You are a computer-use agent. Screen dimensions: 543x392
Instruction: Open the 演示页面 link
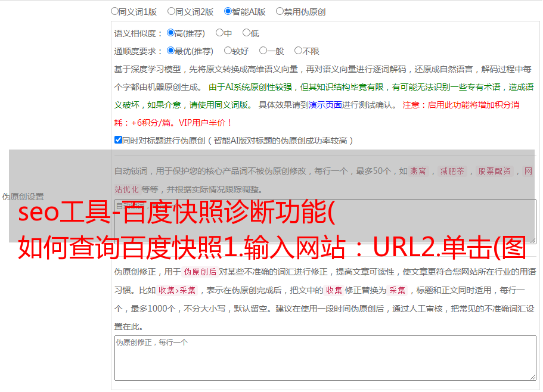(325, 105)
